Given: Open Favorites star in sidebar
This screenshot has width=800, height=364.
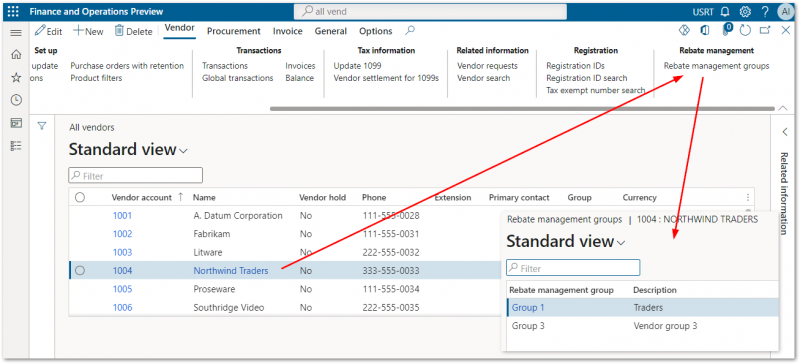Looking at the screenshot, I should (16, 78).
